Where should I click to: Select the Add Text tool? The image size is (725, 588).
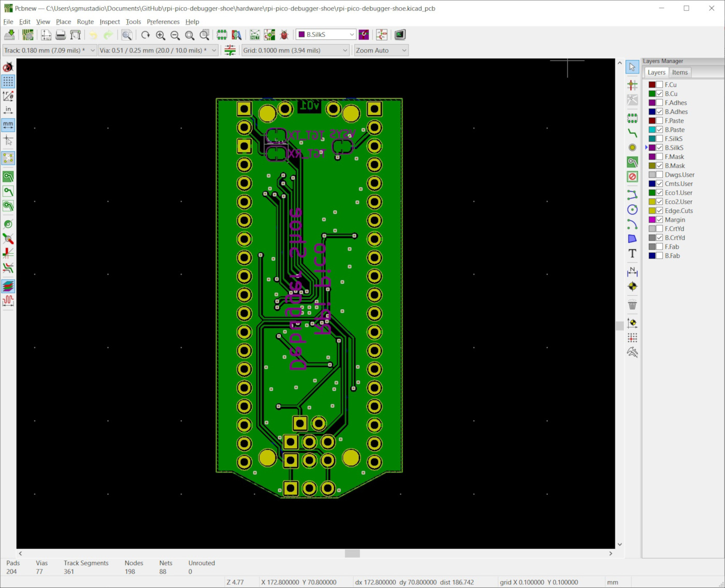point(632,253)
